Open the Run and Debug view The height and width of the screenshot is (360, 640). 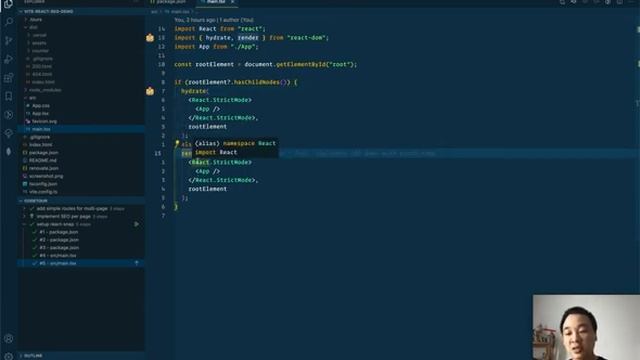8,59
